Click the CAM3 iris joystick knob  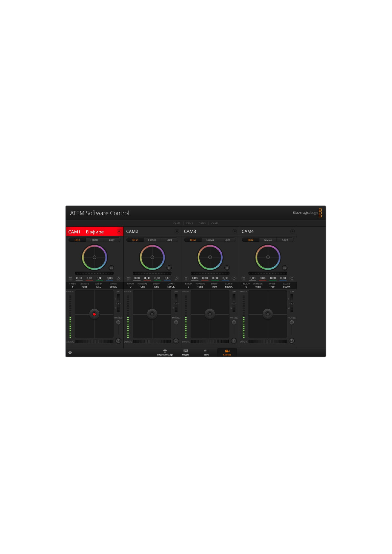point(210,314)
